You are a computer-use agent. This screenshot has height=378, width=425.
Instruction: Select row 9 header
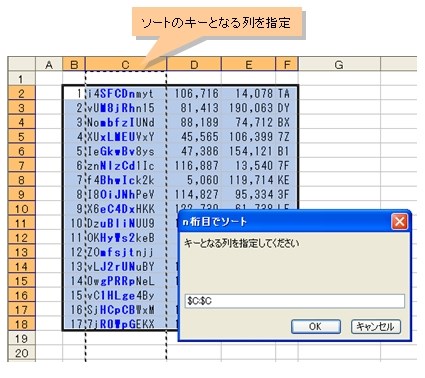21,194
